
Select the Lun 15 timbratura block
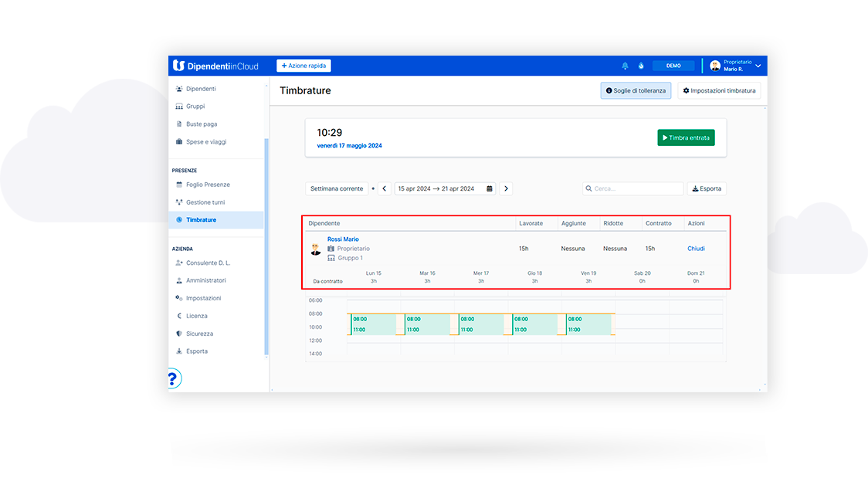tap(374, 324)
